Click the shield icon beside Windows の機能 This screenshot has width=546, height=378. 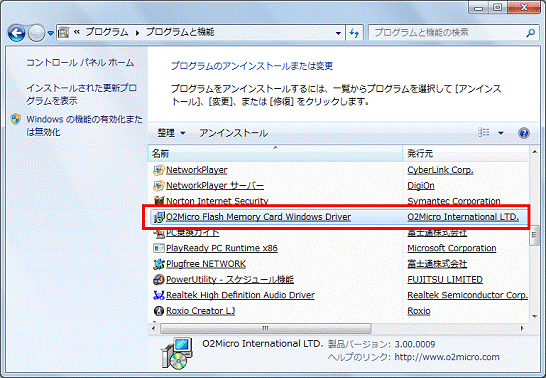(x=16, y=119)
